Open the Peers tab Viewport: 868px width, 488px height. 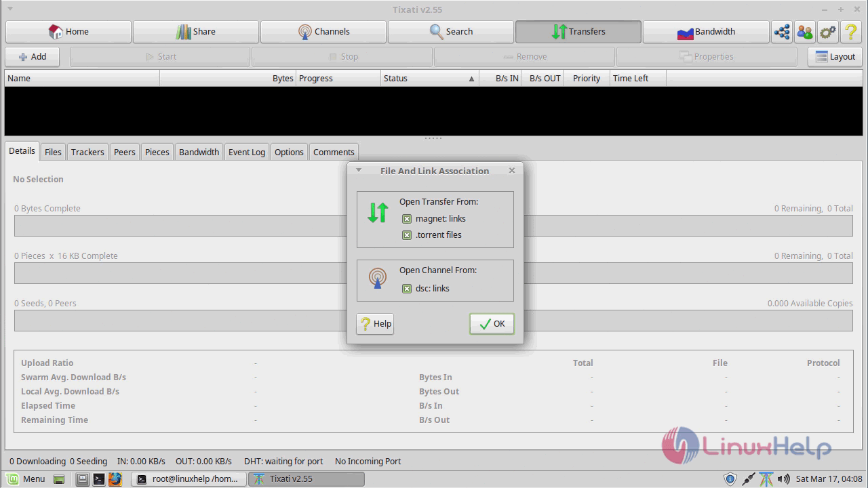pyautogui.click(x=125, y=152)
